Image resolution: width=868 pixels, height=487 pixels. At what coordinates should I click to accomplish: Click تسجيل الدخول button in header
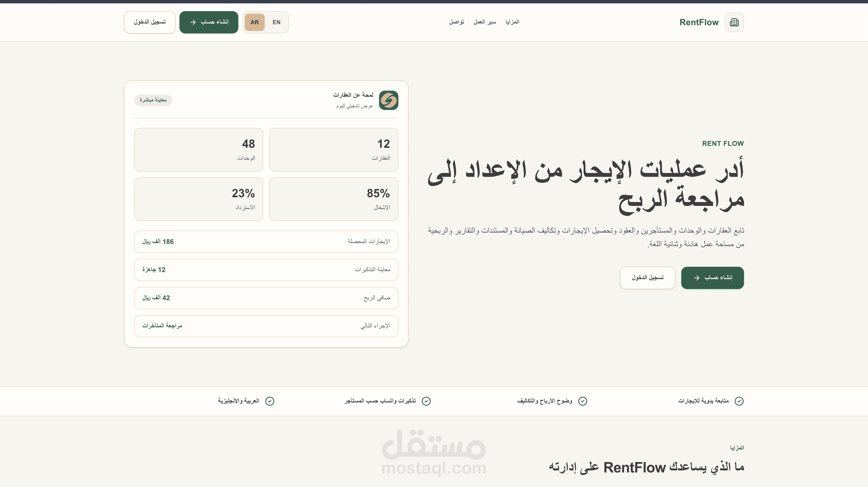150,22
